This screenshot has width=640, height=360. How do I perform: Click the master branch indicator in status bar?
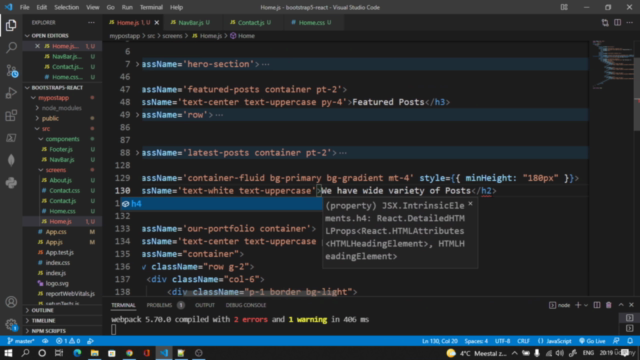pyautogui.click(x=21, y=341)
